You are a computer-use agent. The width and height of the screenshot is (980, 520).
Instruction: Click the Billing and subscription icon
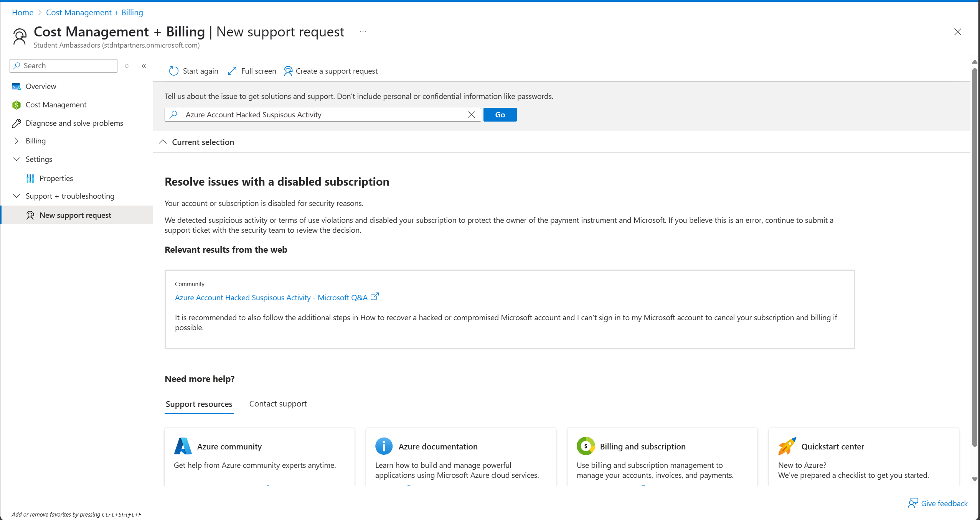[x=586, y=446]
